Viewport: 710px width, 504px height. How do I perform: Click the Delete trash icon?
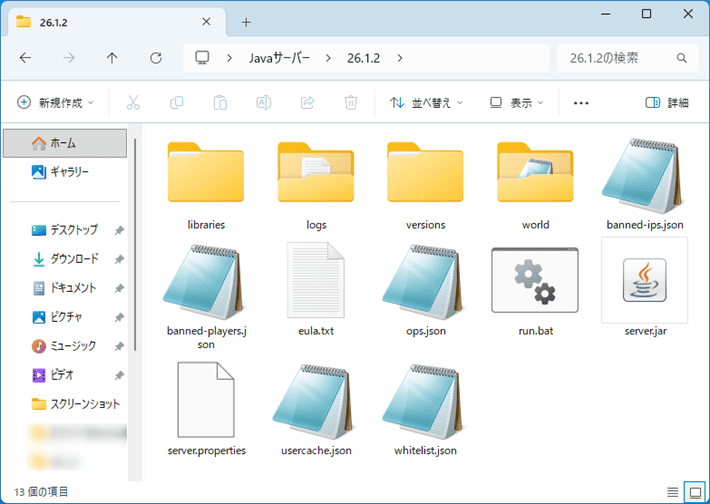pos(350,103)
